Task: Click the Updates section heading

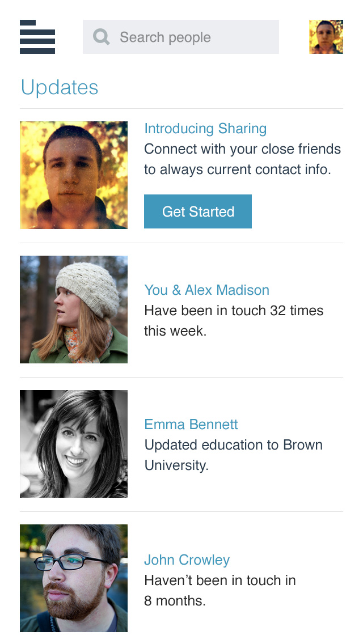Action: [x=60, y=87]
